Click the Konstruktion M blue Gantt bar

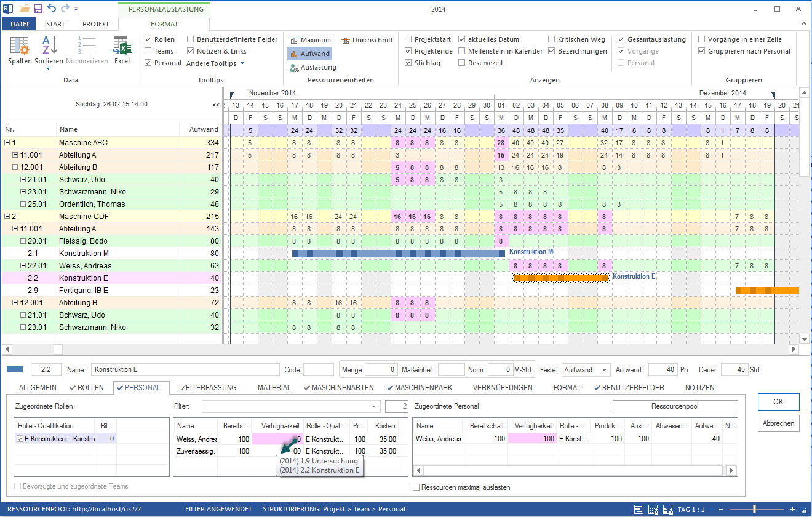coord(398,254)
